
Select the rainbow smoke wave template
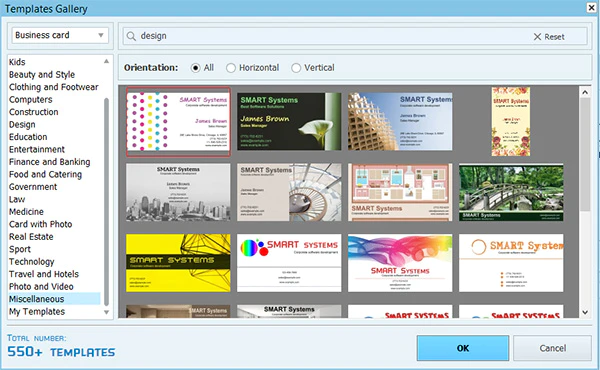click(400, 263)
